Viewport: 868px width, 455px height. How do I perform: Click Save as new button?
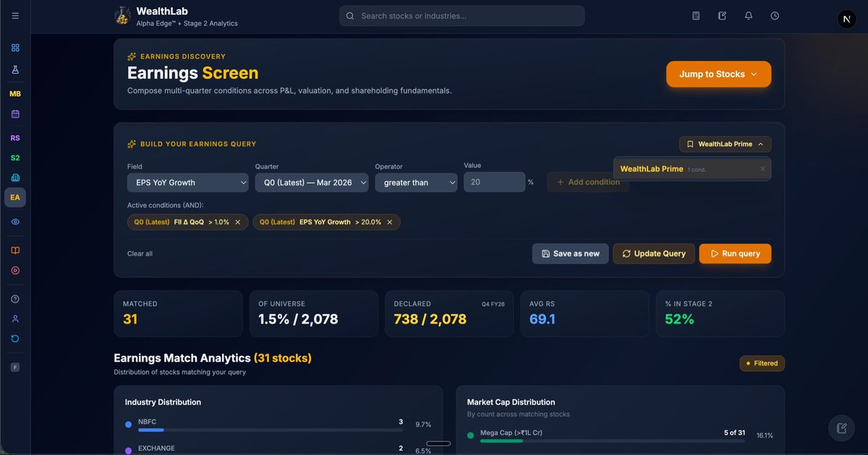(x=570, y=254)
